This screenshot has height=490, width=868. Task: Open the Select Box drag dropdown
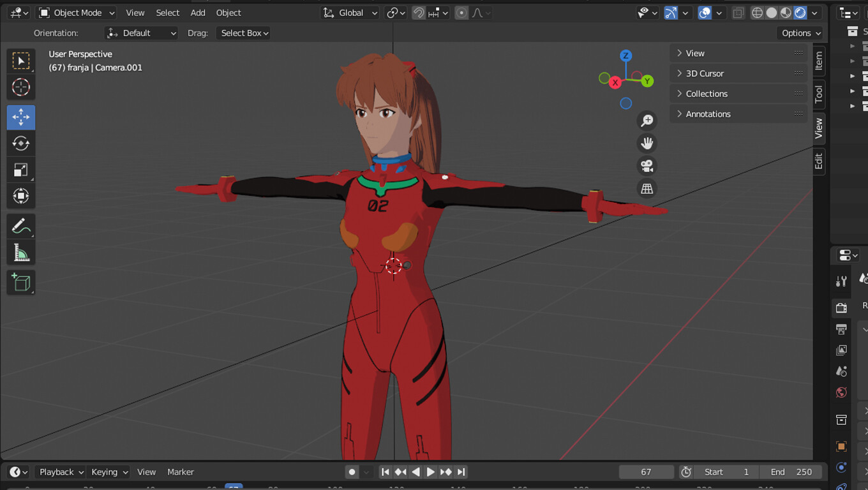pos(243,33)
